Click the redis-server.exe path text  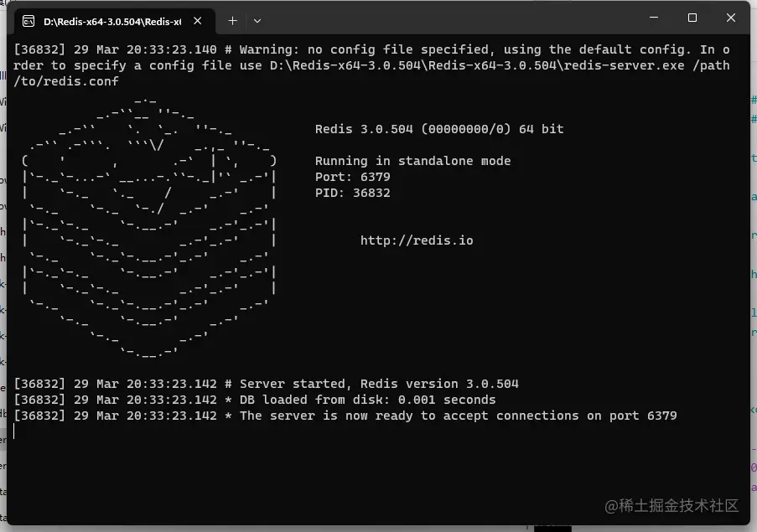pos(477,65)
